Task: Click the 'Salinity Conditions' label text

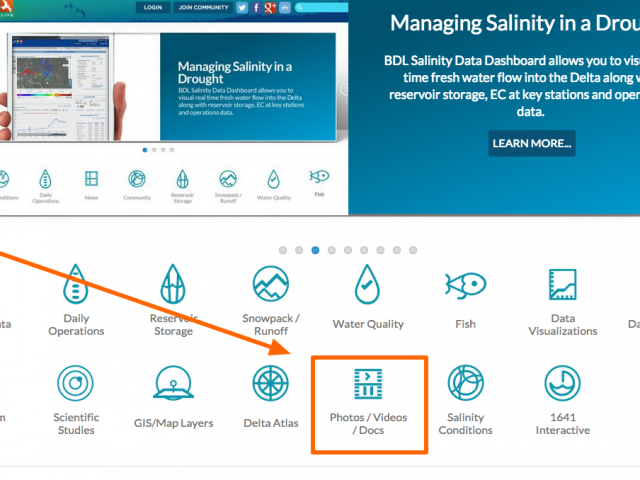Action: coord(465,424)
